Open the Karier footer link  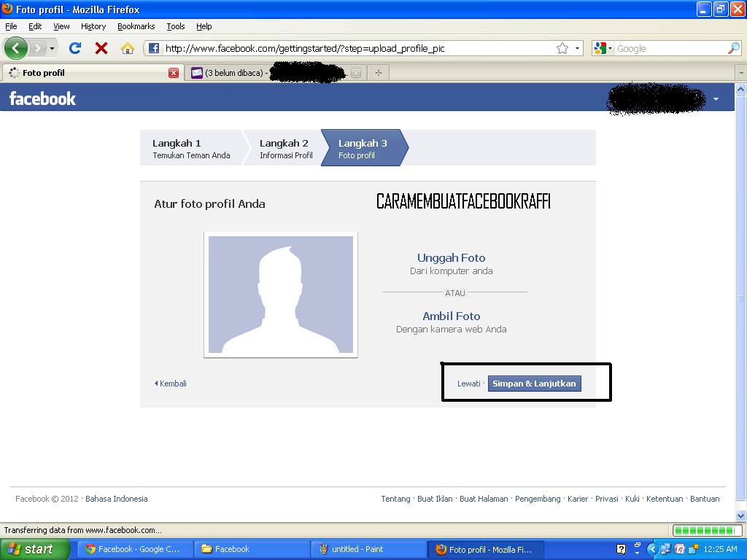pos(578,499)
